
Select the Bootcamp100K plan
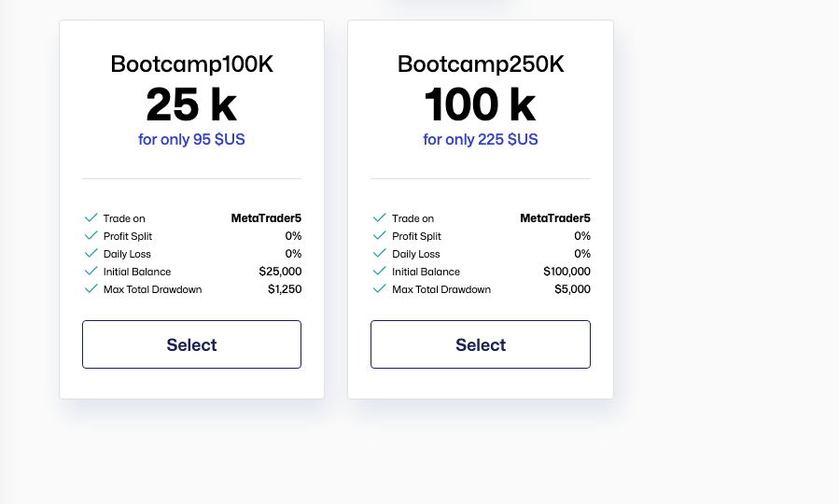click(191, 344)
